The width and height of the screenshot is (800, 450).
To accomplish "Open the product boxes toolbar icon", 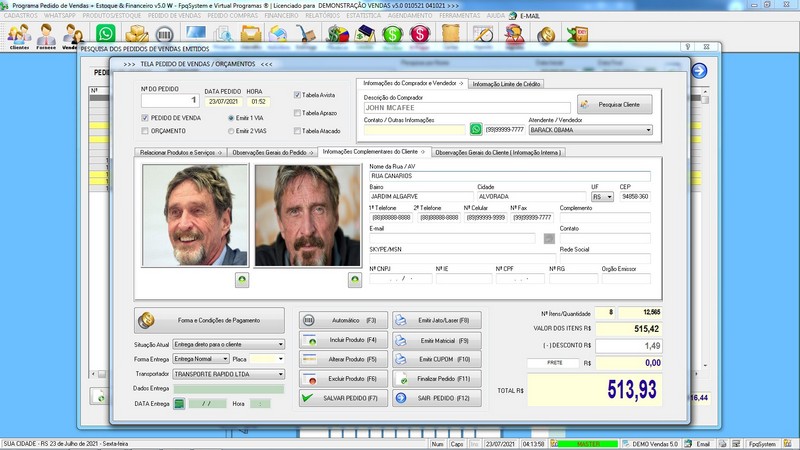I will (x=136, y=34).
